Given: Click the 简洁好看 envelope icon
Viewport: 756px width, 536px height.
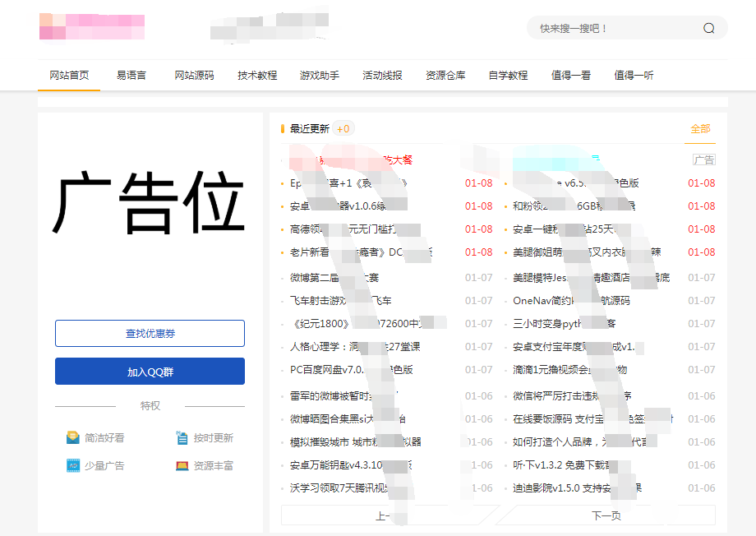Looking at the screenshot, I should click(x=72, y=437).
